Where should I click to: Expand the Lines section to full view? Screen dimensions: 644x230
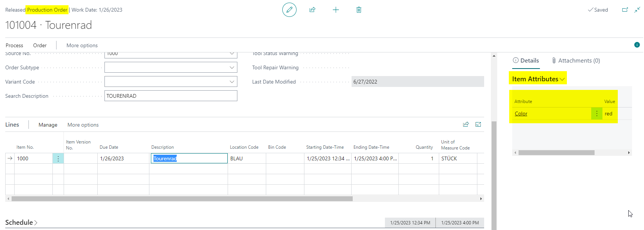click(x=478, y=124)
